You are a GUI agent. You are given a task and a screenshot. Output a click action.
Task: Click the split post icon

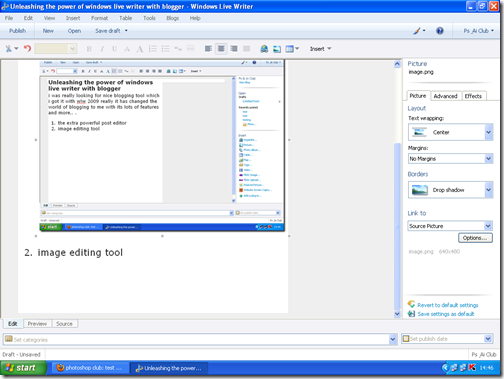191,49
